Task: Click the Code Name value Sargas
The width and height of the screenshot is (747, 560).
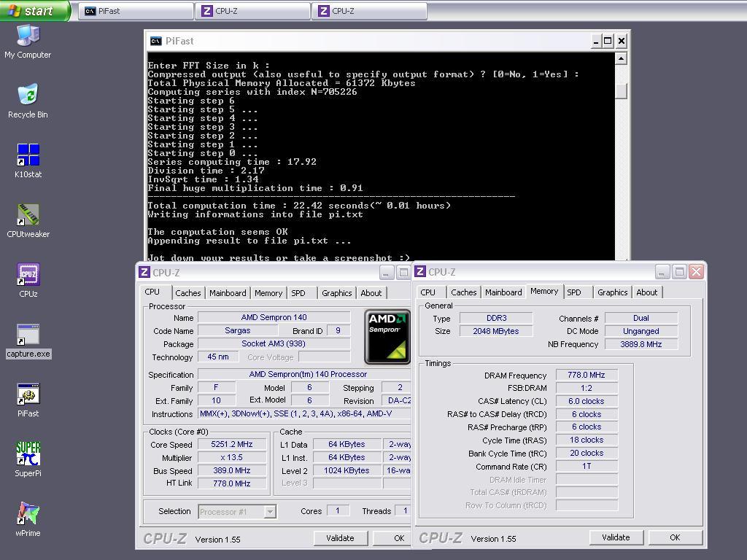Action: [237, 330]
